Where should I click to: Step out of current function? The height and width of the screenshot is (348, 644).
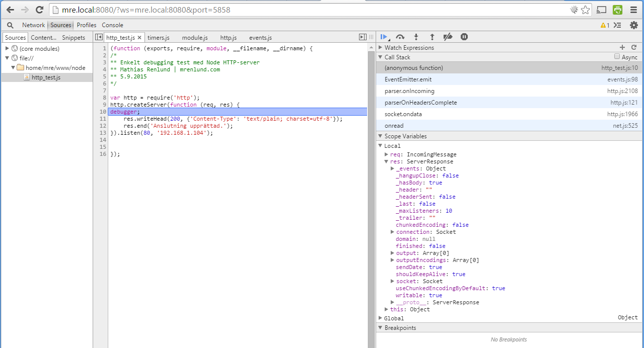(432, 37)
